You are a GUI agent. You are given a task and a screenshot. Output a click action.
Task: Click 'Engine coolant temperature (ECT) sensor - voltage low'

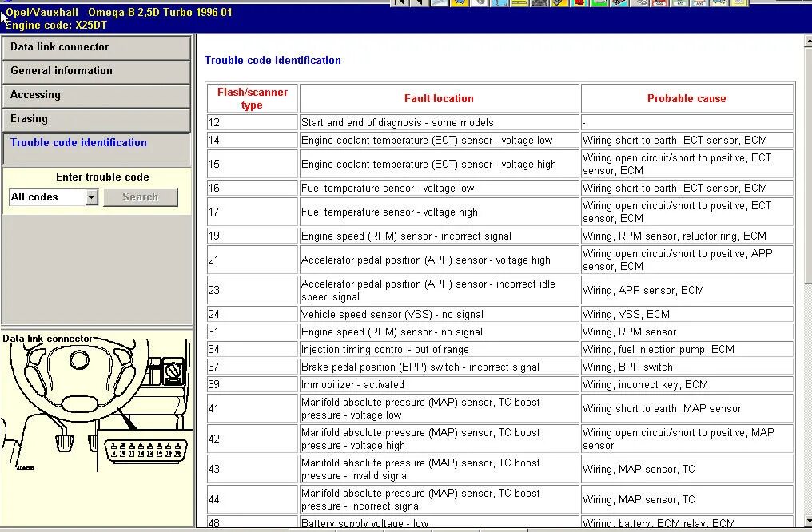point(439,141)
